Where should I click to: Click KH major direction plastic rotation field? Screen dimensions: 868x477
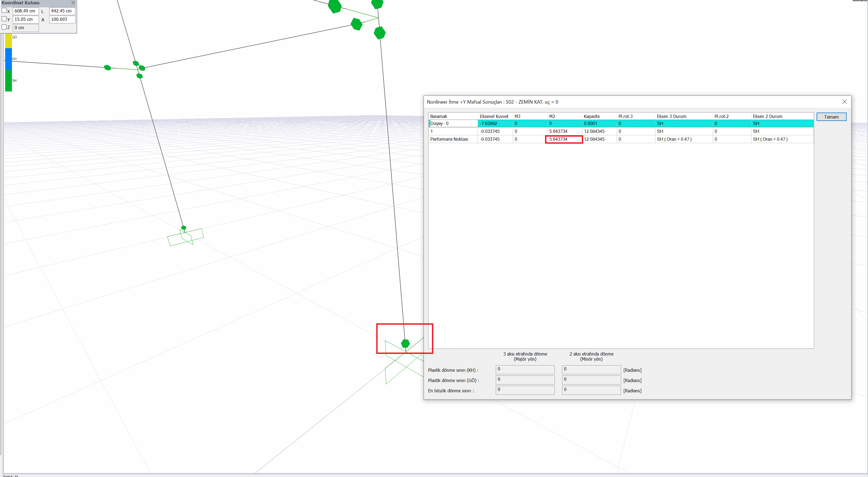[x=525, y=370]
